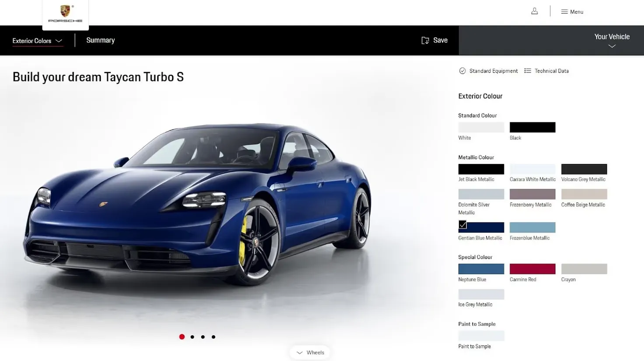This screenshot has height=361, width=644.
Task: Select the third image carousel dot
Action: tap(203, 337)
